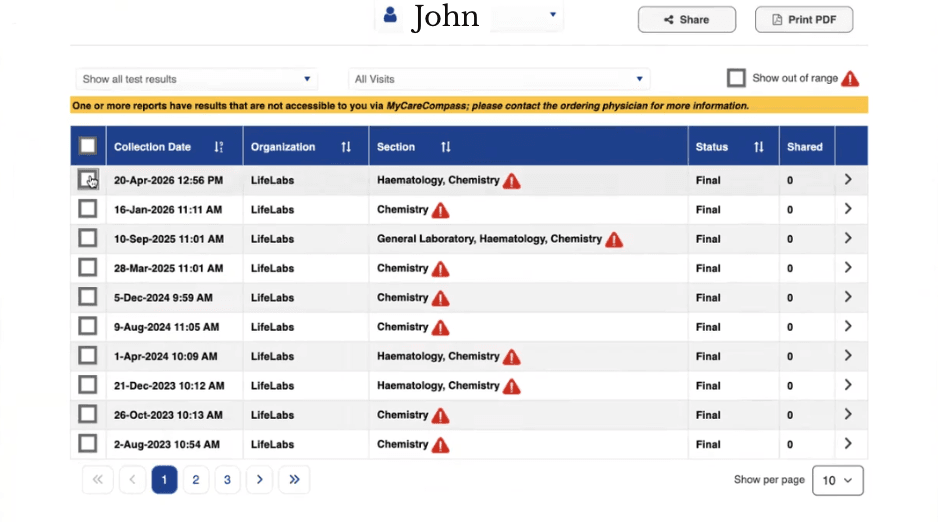
Task: Tick the select-all checkbox in table header
Action: coord(88,146)
